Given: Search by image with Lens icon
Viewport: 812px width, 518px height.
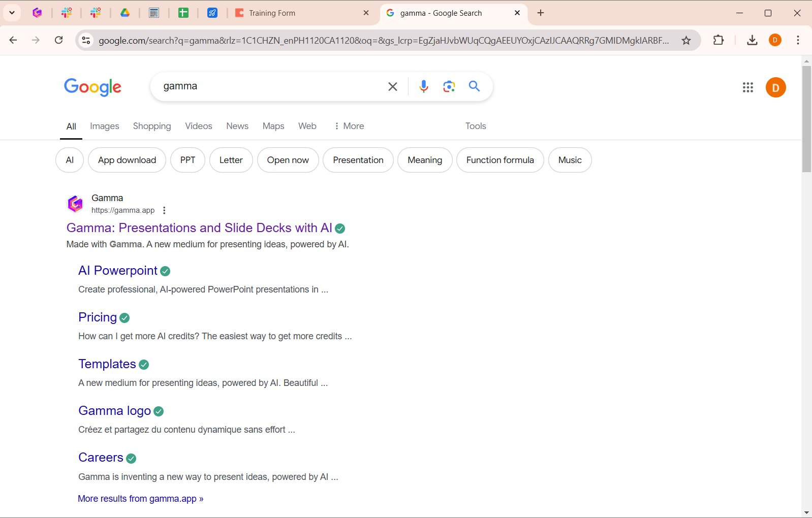Looking at the screenshot, I should coord(449,86).
